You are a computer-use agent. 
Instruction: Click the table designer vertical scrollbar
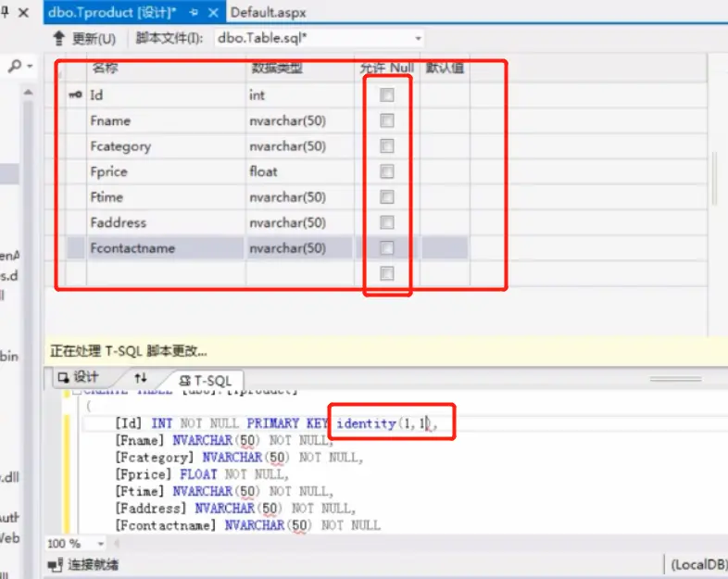coord(714,178)
